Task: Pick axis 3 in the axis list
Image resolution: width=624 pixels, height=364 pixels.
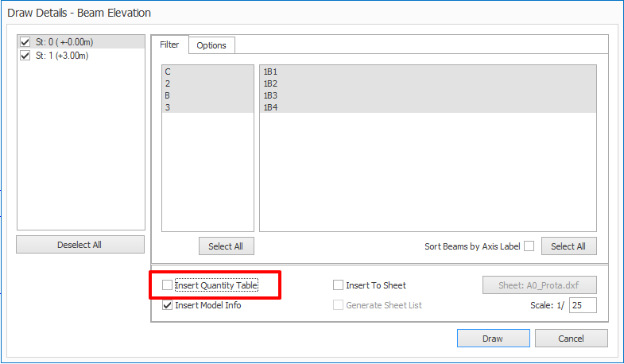Action: [169, 107]
